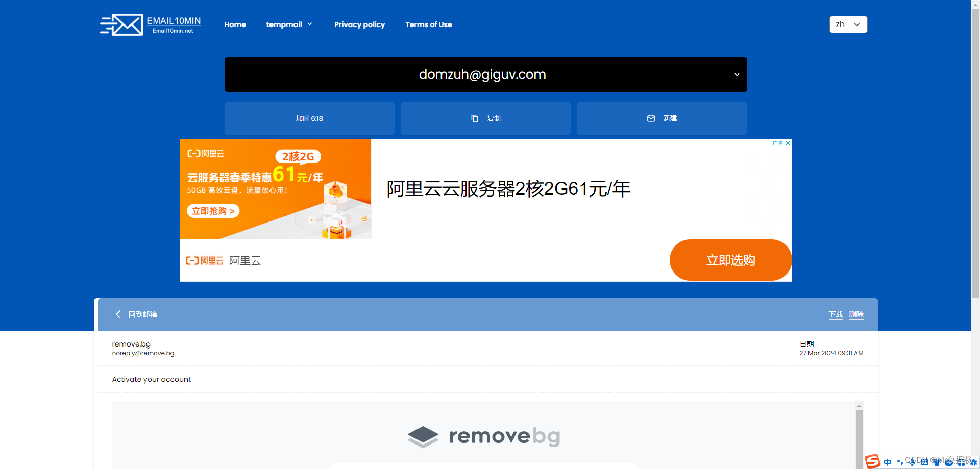Click ad headline 阿里云云服务器2核2G61元/年
This screenshot has width=980, height=469.
click(508, 189)
